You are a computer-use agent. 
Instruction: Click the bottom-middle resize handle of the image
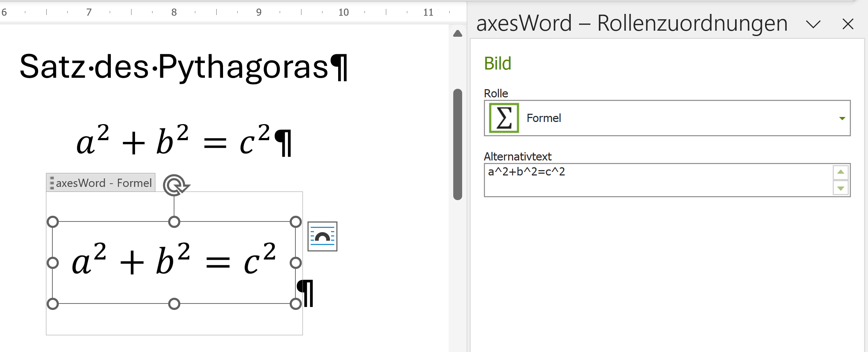pyautogui.click(x=174, y=304)
